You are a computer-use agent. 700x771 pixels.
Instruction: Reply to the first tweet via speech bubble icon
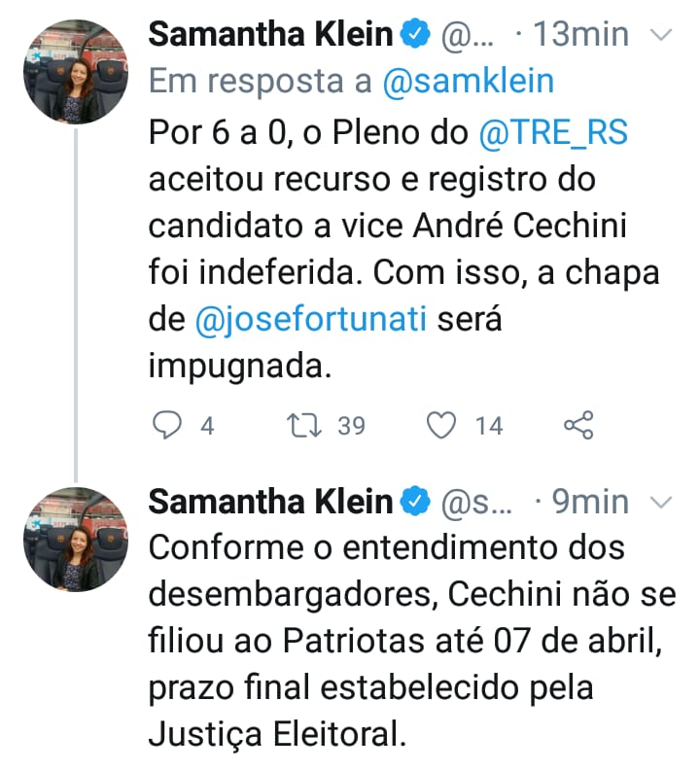click(169, 425)
